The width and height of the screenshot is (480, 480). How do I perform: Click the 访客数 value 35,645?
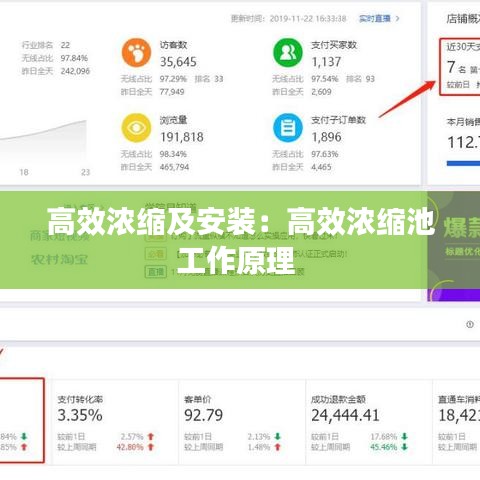coord(178,62)
